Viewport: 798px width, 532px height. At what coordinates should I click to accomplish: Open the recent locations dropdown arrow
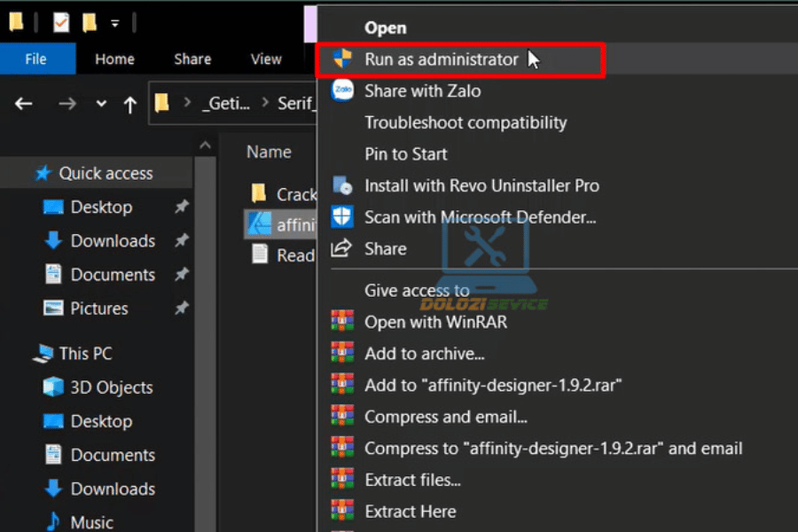(x=101, y=105)
